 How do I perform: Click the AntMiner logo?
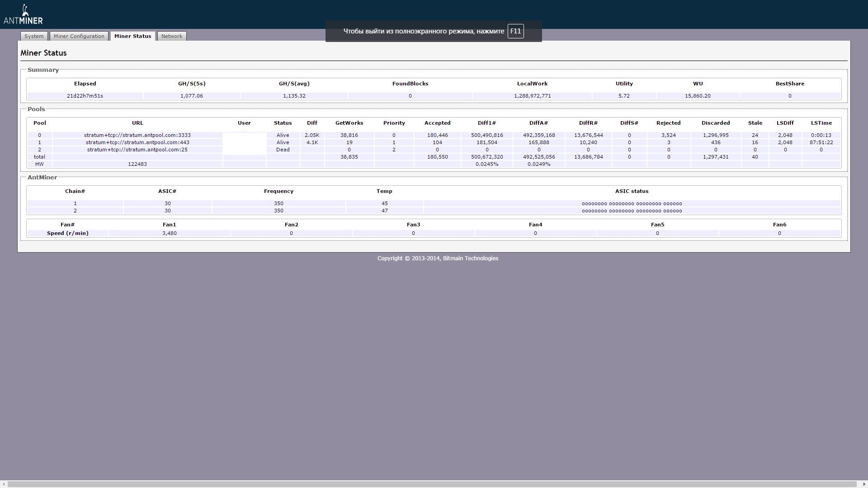(23, 15)
